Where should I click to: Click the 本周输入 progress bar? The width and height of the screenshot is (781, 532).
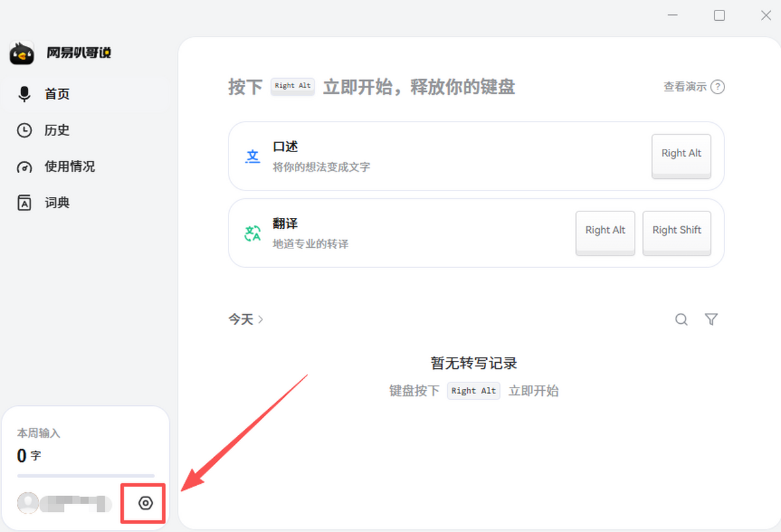[x=86, y=476]
